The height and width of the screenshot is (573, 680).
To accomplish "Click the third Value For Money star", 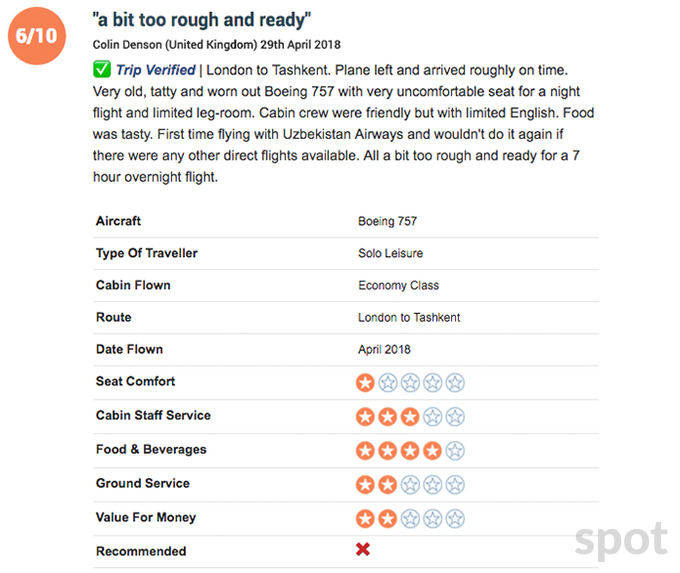I will click(x=410, y=518).
